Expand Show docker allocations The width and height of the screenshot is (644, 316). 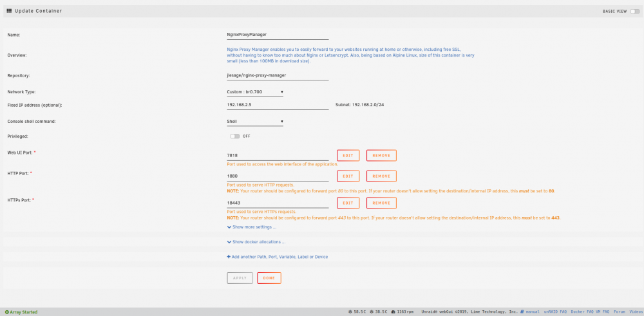(256, 242)
